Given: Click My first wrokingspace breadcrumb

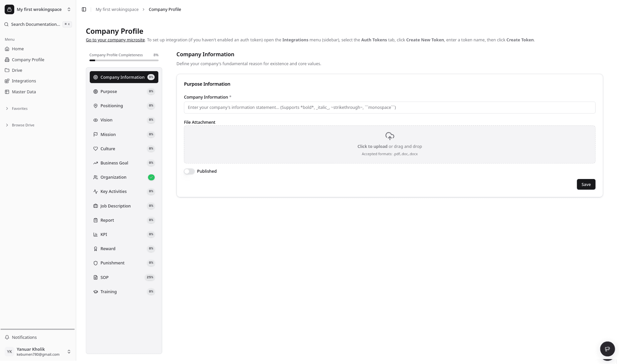Looking at the screenshot, I should point(117,9).
